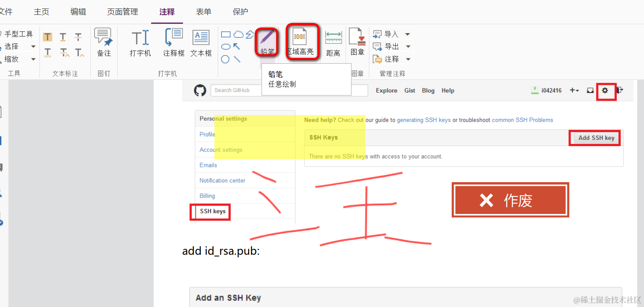The image size is (644, 307).
Task: Open the 编辑 ribbon tab
Action: pos(78,12)
